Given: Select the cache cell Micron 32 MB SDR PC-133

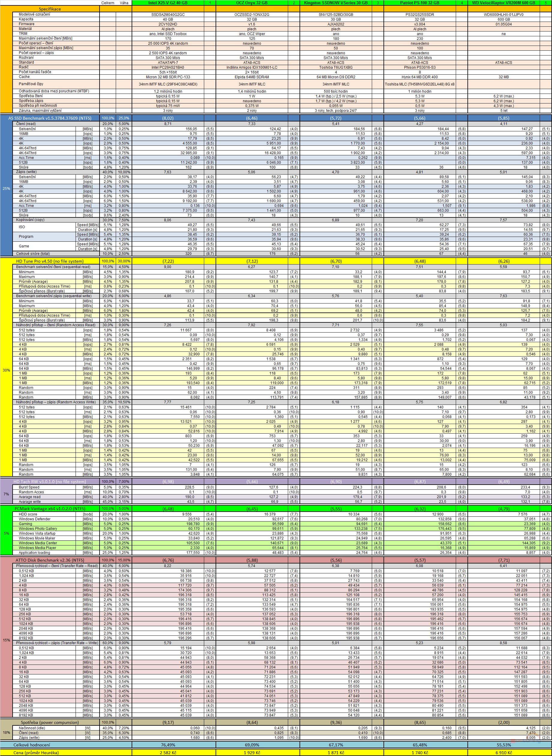Looking at the screenshot, I should pos(168,77).
